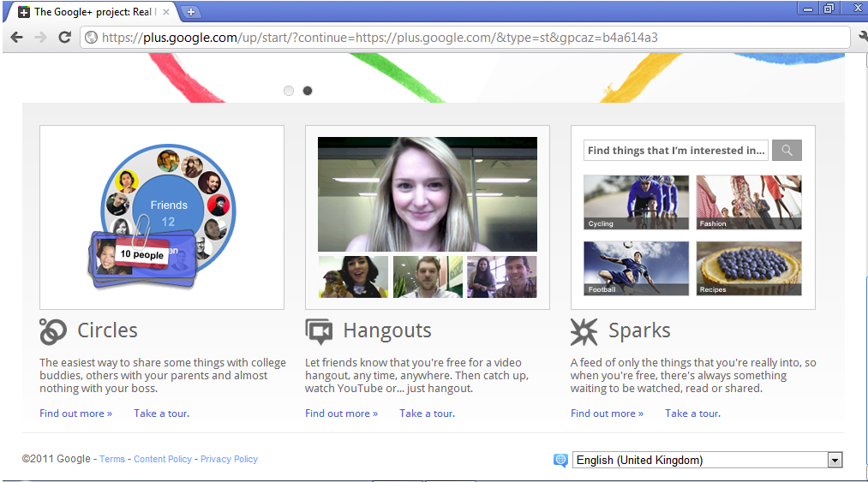Screen dimensions: 868x482
Task: Open the Terms link in footer
Action: point(112,459)
